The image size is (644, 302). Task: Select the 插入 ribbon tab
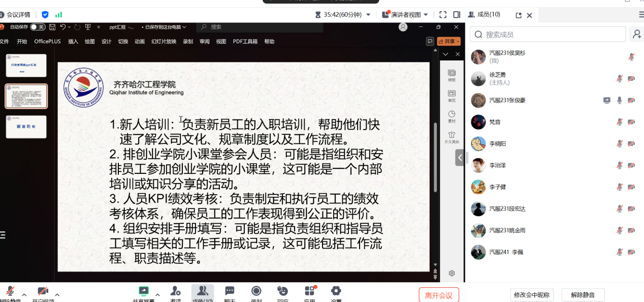click(x=73, y=42)
